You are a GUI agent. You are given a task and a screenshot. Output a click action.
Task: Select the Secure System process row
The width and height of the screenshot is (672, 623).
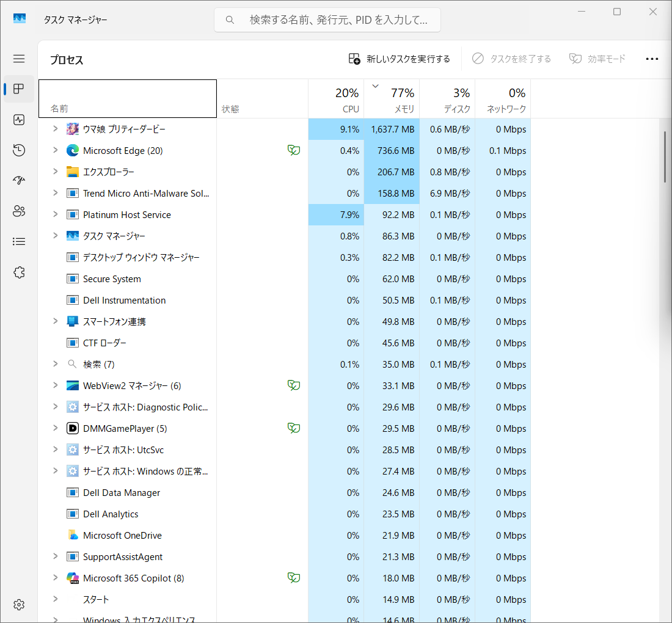[x=285, y=279]
